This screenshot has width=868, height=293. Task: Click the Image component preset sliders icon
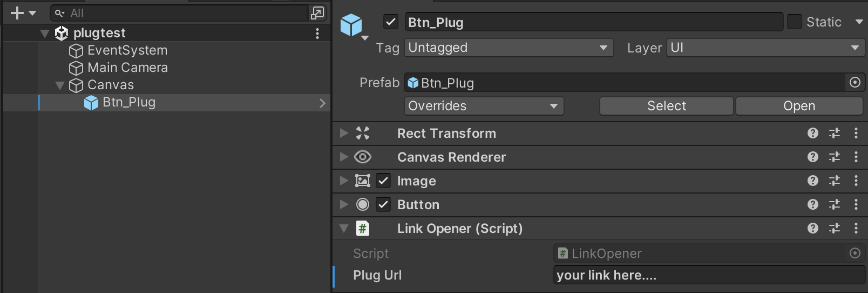point(835,181)
